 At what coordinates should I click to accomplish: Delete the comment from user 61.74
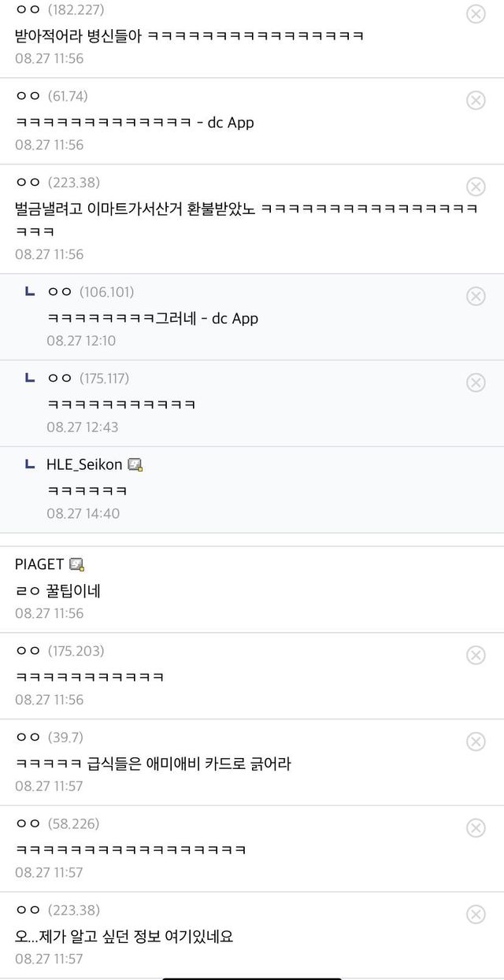click(476, 100)
